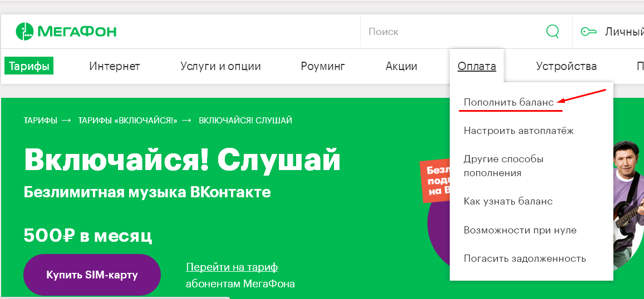
Task: Click the MegaFon logo
Action: 66,32
